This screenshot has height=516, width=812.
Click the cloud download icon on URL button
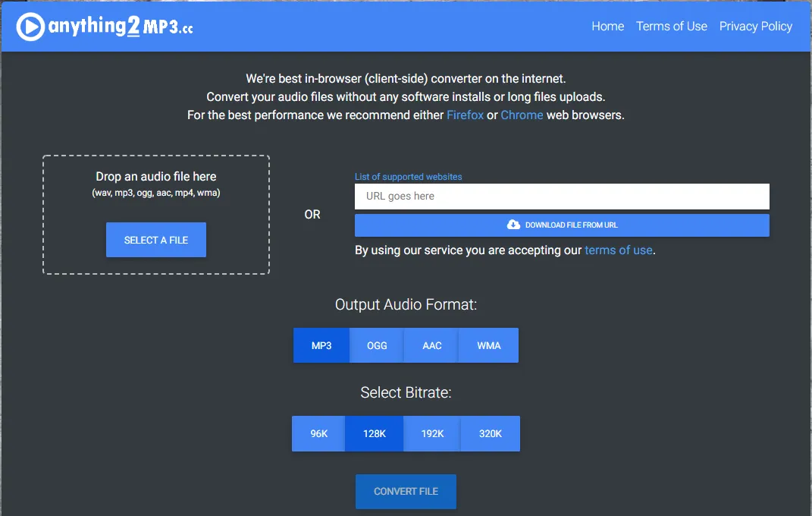point(513,225)
